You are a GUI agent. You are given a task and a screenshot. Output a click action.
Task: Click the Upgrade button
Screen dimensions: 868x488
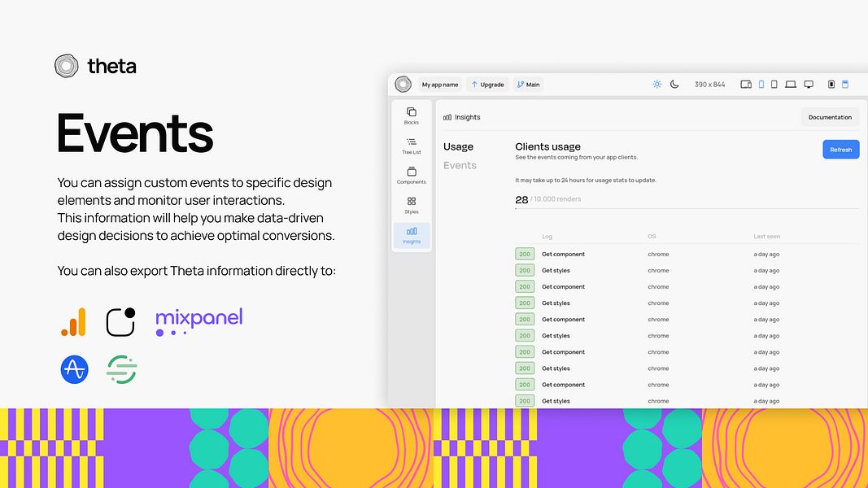pyautogui.click(x=488, y=85)
